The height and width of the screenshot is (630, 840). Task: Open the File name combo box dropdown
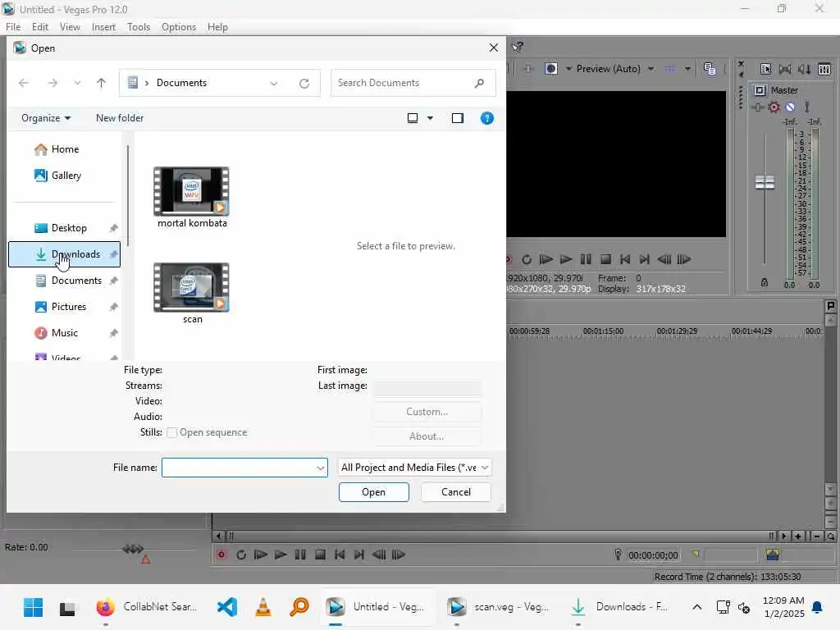click(321, 468)
